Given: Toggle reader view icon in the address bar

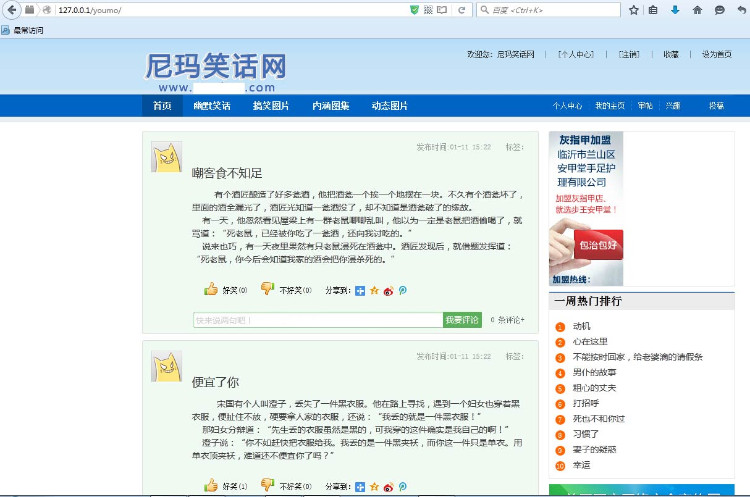Looking at the screenshot, I should pos(441,10).
